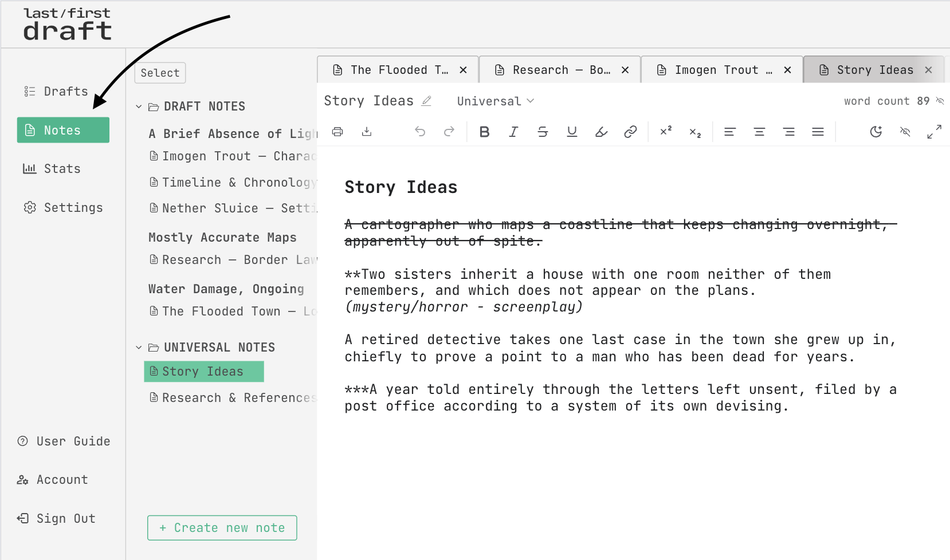Click the insert link icon
The height and width of the screenshot is (560, 950).
[630, 132]
